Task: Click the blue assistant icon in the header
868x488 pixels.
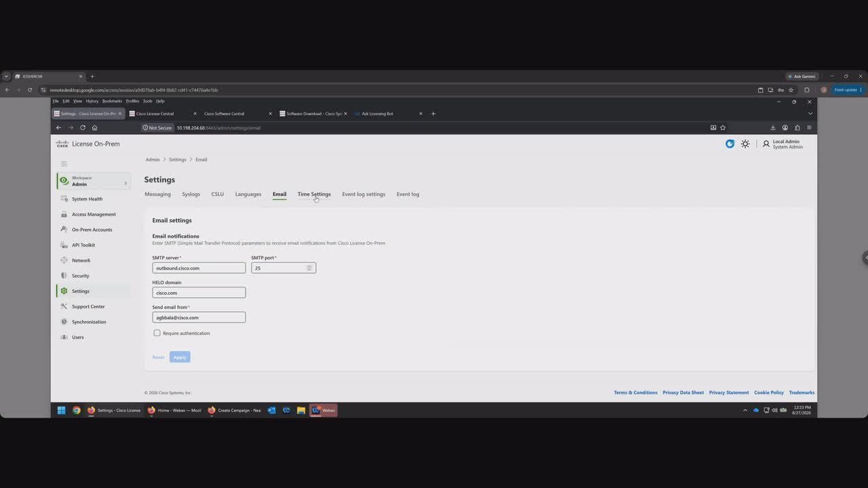Action: 730,144
